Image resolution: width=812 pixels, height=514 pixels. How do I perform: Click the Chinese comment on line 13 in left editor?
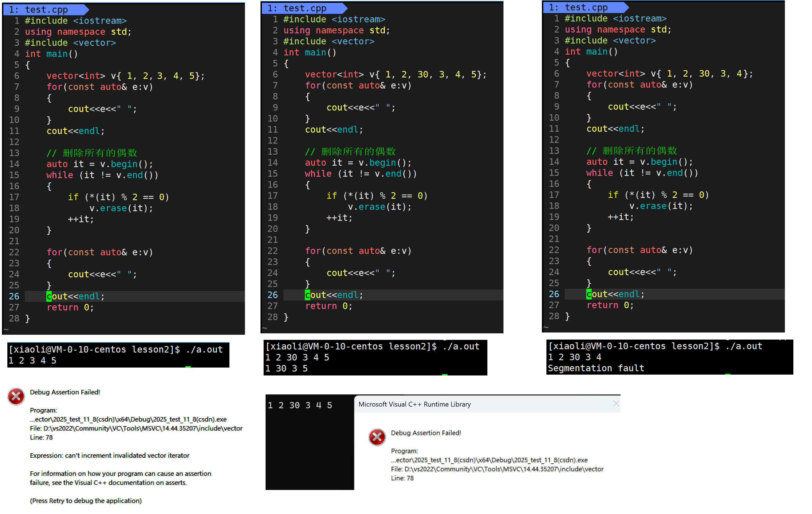tap(92, 153)
